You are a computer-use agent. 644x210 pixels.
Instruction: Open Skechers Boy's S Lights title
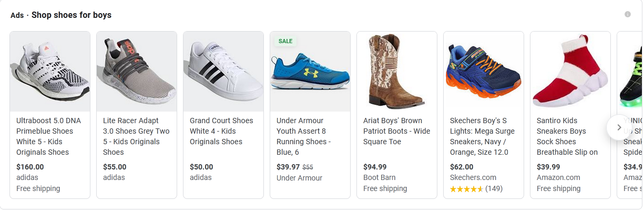pyautogui.click(x=482, y=136)
